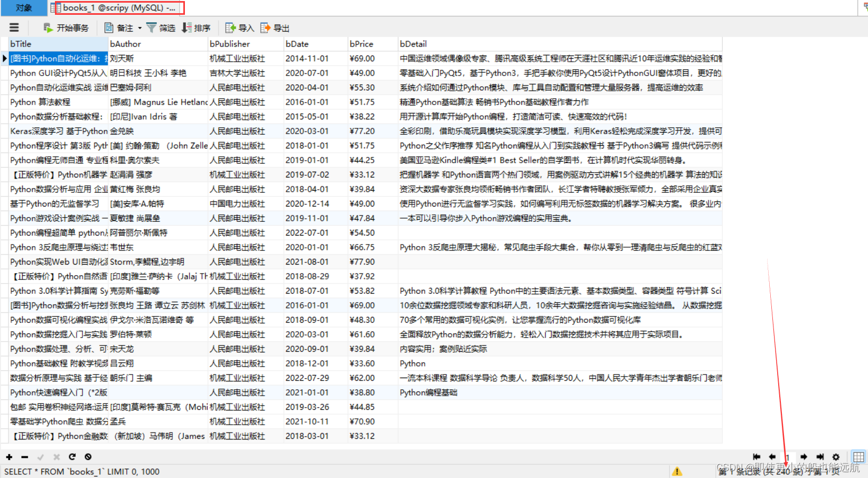
Task: Click the 导出 (export) button
Action: 275,28
